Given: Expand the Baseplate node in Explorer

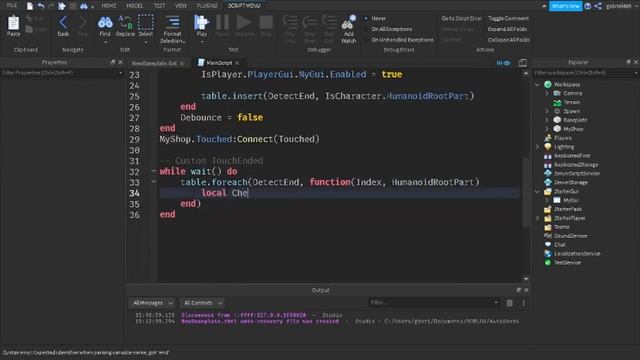Looking at the screenshot, I should click(x=547, y=120).
